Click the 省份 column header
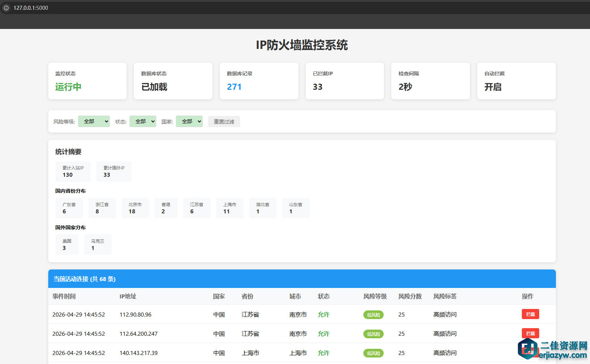This screenshot has width=590, height=364. tap(247, 296)
